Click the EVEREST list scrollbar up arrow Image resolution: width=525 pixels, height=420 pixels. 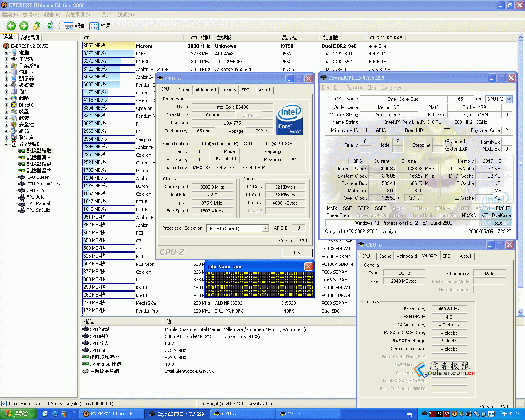(521, 37)
